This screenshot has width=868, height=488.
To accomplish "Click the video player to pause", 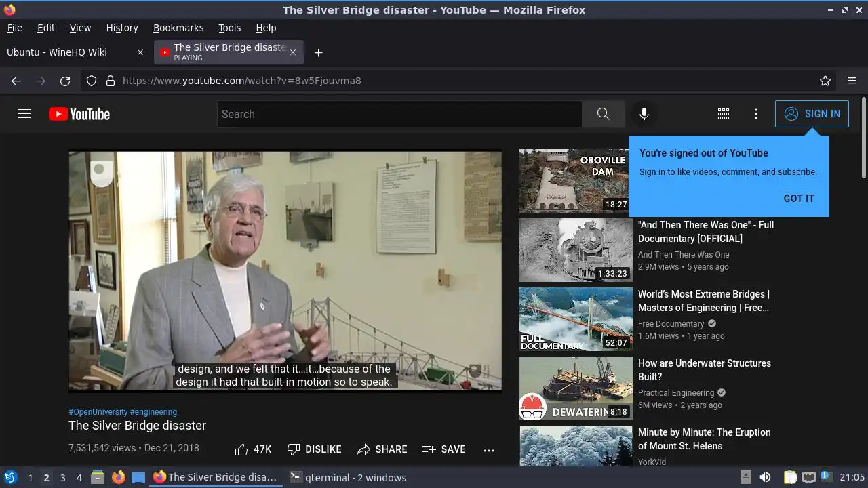I will point(285,271).
